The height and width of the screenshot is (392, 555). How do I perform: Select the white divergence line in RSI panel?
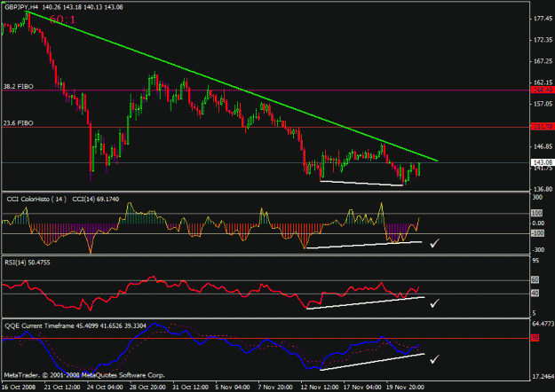coord(365,303)
